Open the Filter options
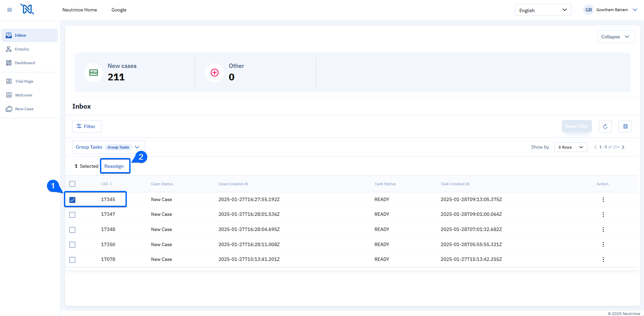Image resolution: width=644 pixels, height=316 pixels. [86, 126]
